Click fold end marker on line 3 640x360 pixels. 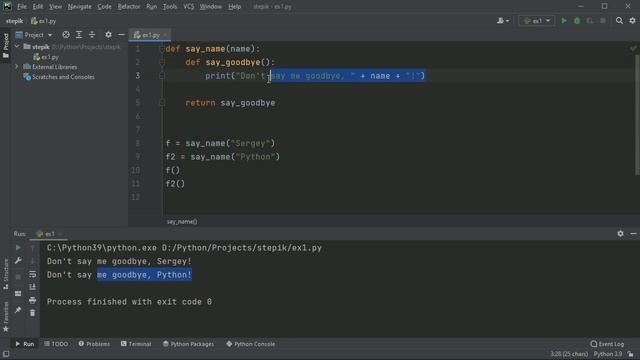pyautogui.click(x=162, y=76)
